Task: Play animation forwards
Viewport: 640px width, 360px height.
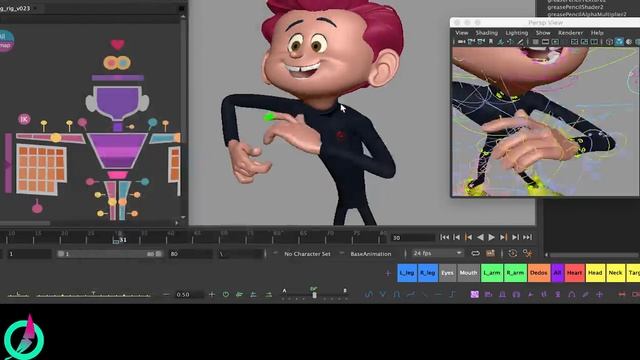Action: point(492,237)
